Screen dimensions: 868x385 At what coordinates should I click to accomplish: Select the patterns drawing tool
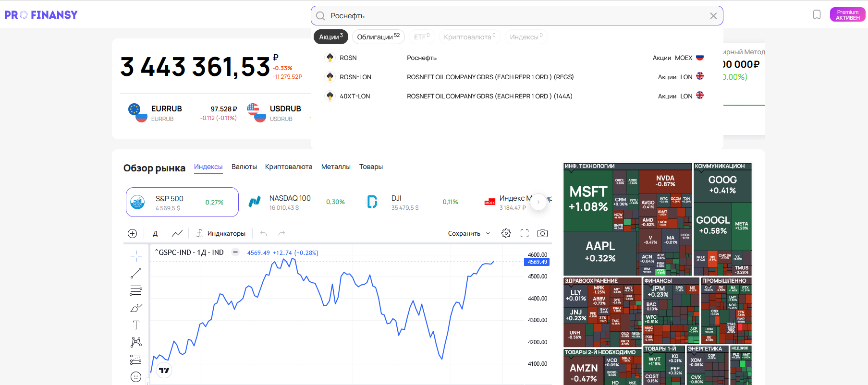[136, 342]
